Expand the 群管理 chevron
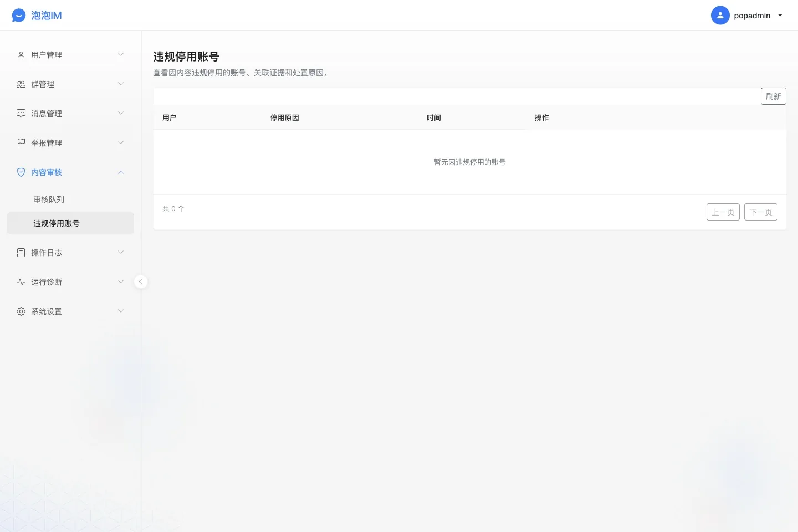The width and height of the screenshot is (798, 532). pyautogui.click(x=121, y=84)
